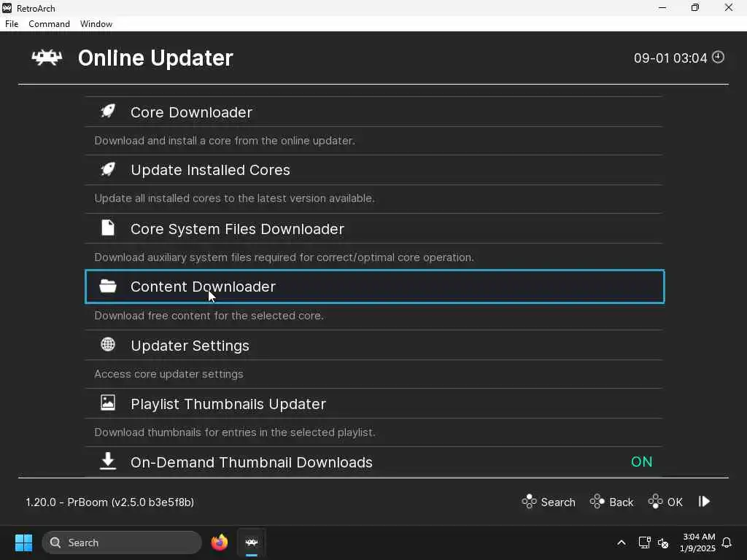Click the version text 1.20.0 - PrBoom

110,502
